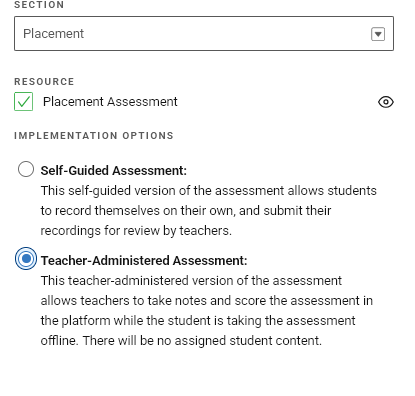Click the dropdown arrow in Section field
Screen dimensions: 415x396
(378, 34)
